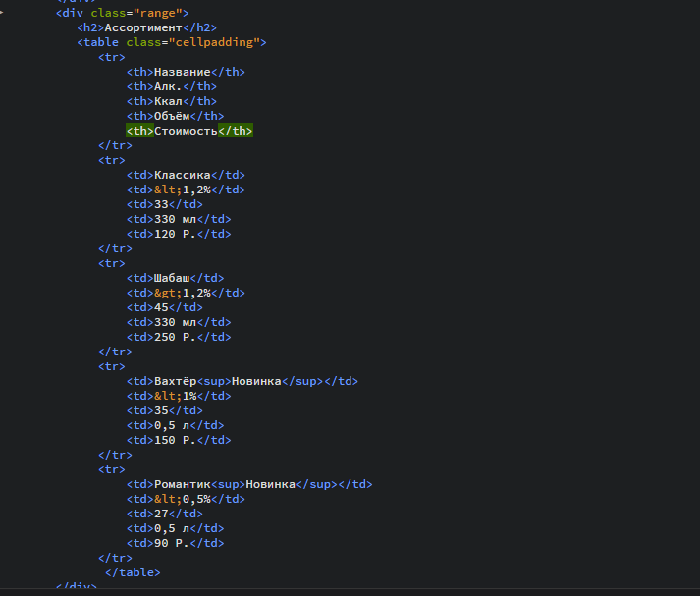Image resolution: width=700 pixels, height=596 pixels.
Task: Click the td Шабаш cell line
Action: (x=176, y=278)
